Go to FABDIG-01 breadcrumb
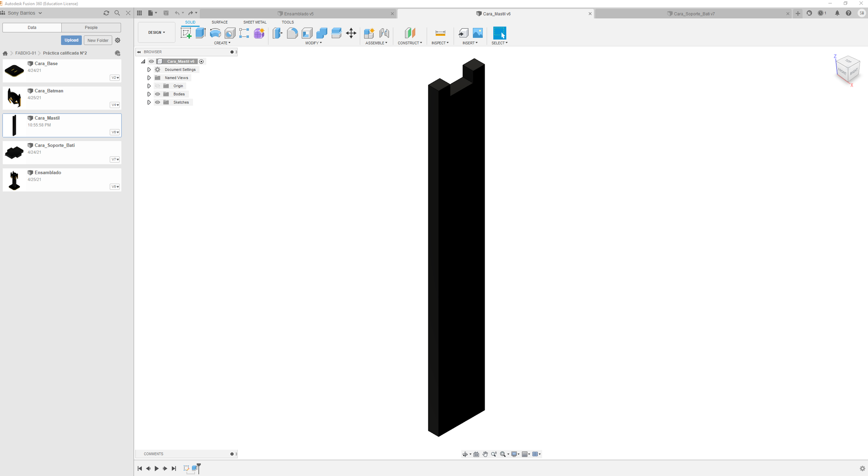The height and width of the screenshot is (476, 868). tap(26, 53)
